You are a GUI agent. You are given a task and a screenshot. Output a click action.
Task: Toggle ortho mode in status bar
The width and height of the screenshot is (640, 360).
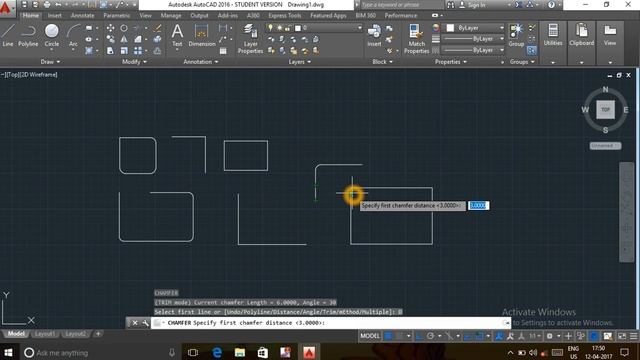tap(419, 336)
